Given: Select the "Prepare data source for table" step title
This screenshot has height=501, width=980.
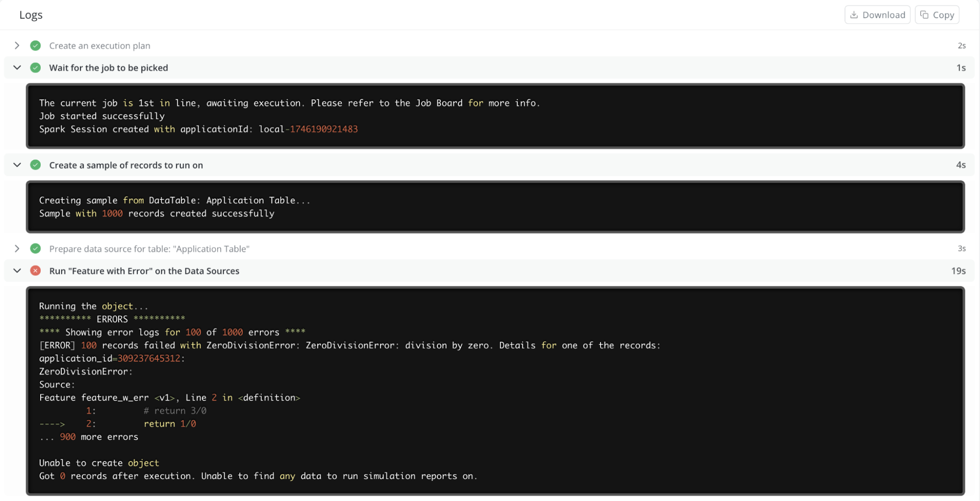Looking at the screenshot, I should pos(149,249).
